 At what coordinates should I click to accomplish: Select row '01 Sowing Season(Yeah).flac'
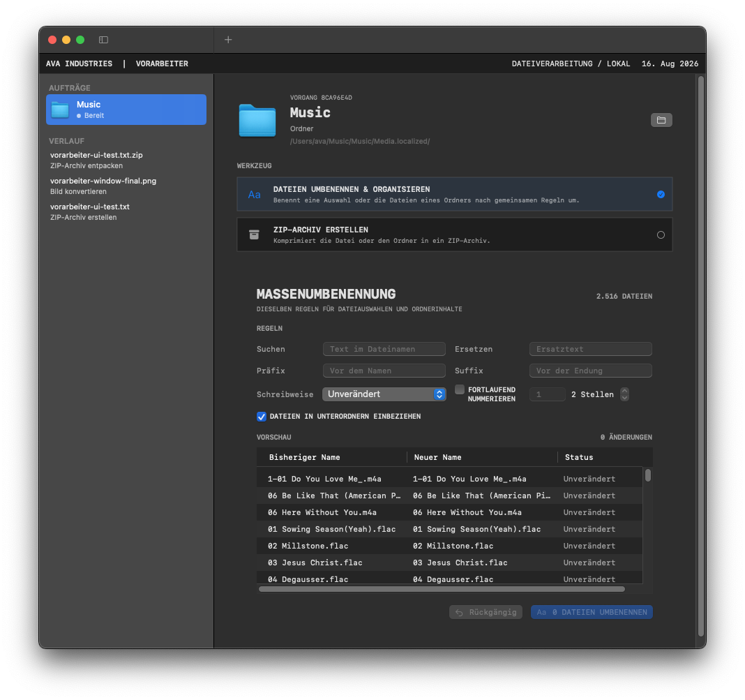pyautogui.click(x=449, y=529)
